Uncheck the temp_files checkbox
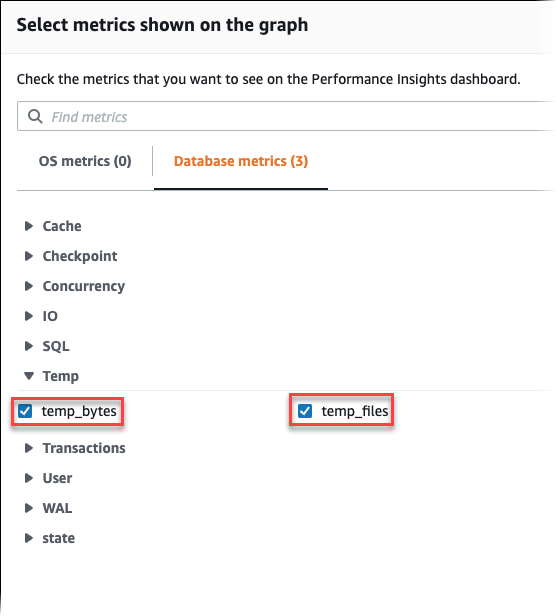The image size is (557, 616). tap(305, 411)
